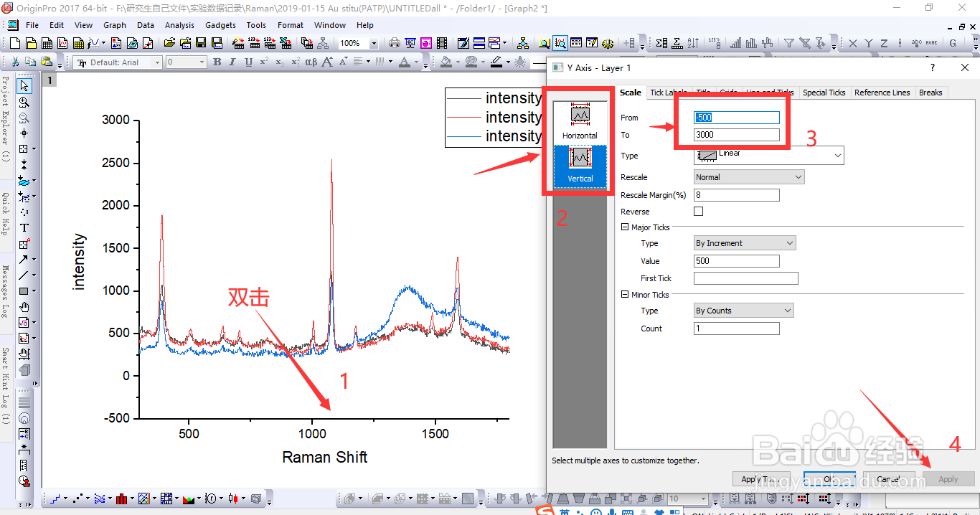This screenshot has height=515, width=980.
Task: Click the Major Ticks Value field
Action: coord(736,261)
